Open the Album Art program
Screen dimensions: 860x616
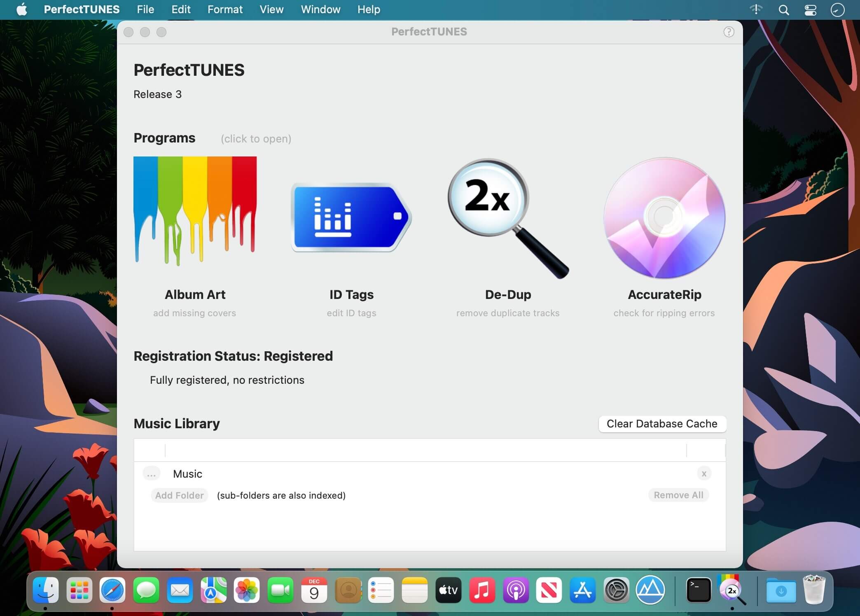pos(195,211)
